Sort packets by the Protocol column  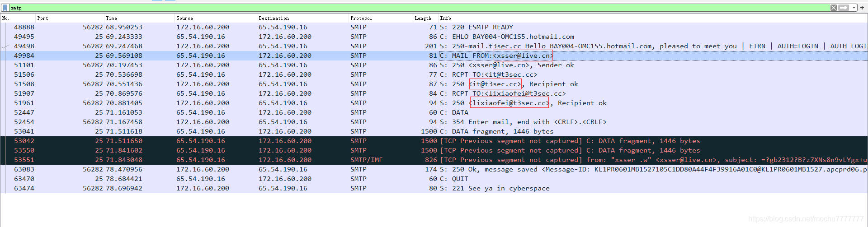coord(381,18)
